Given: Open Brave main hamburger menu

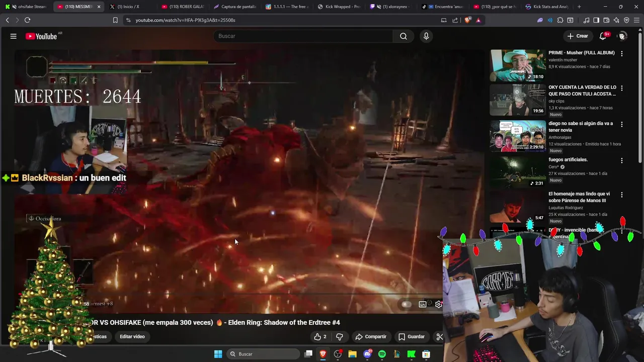Looking at the screenshot, I should pyautogui.click(x=637, y=20).
